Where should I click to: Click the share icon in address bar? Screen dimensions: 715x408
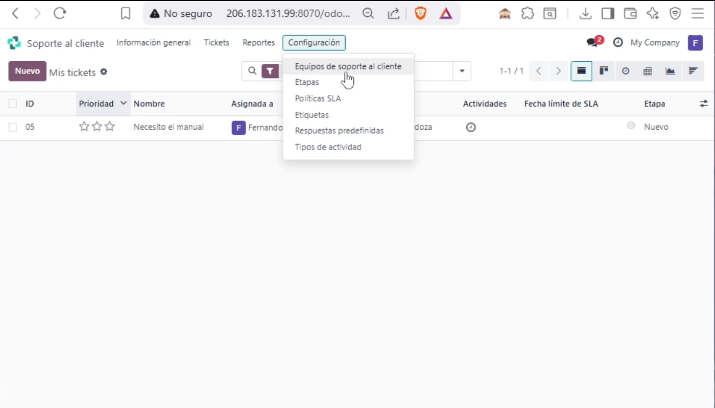click(x=393, y=14)
